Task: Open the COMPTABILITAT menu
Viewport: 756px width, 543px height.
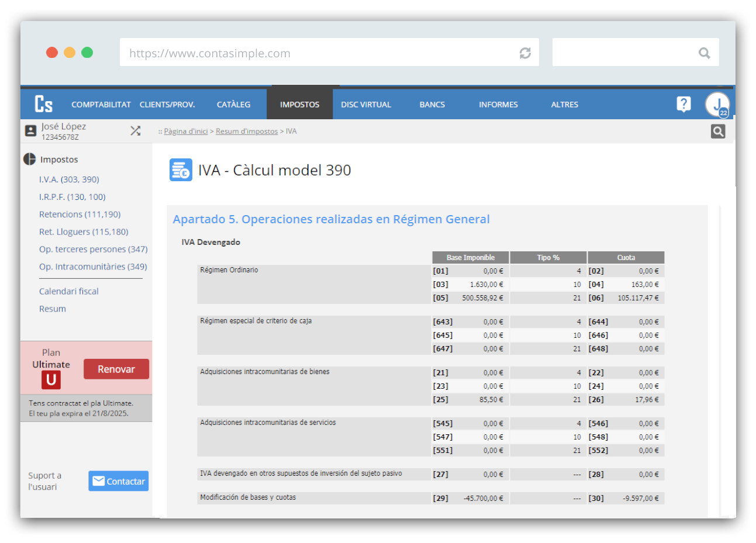Action: [101, 105]
